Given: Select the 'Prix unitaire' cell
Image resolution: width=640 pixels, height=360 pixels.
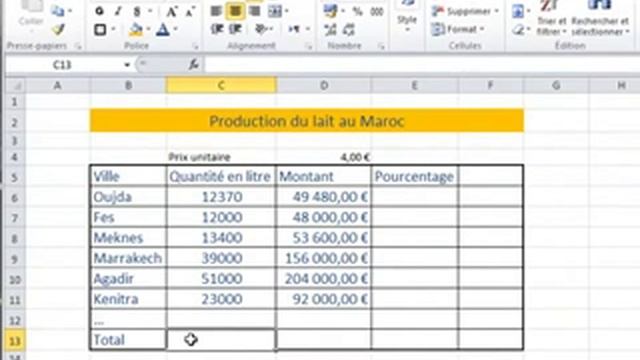Looking at the screenshot, I should point(221,157).
